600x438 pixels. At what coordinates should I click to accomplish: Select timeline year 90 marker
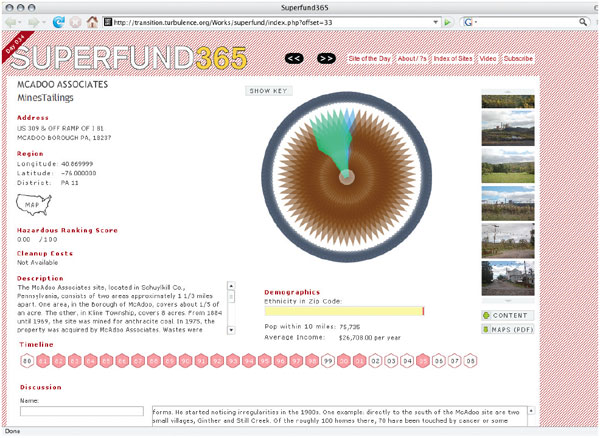click(x=186, y=361)
